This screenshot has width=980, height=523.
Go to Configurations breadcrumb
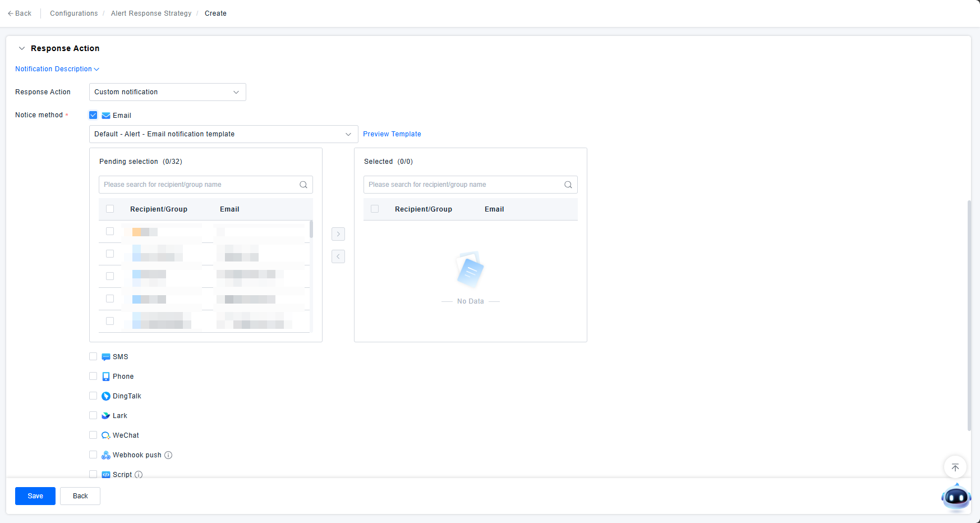coord(73,13)
